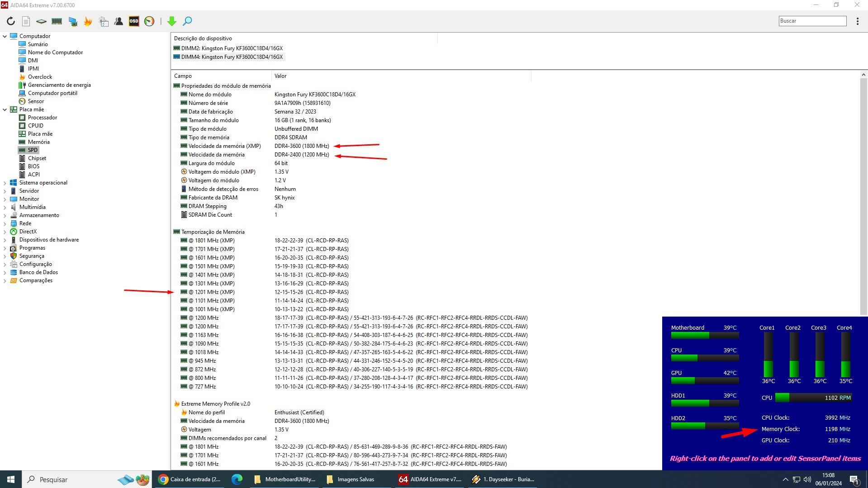Open the Sensor tree item
The height and width of the screenshot is (488, 868).
(x=36, y=101)
